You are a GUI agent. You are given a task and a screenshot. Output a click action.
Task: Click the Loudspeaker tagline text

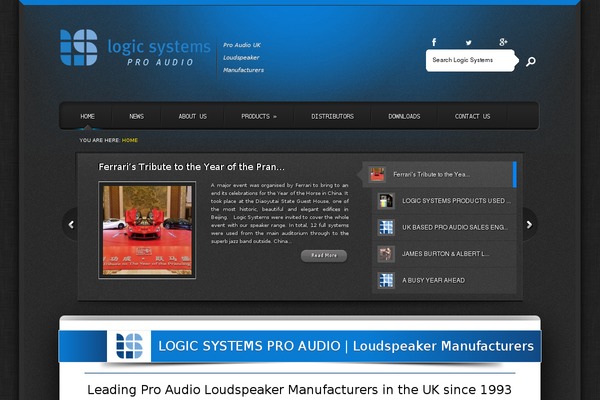point(241,58)
